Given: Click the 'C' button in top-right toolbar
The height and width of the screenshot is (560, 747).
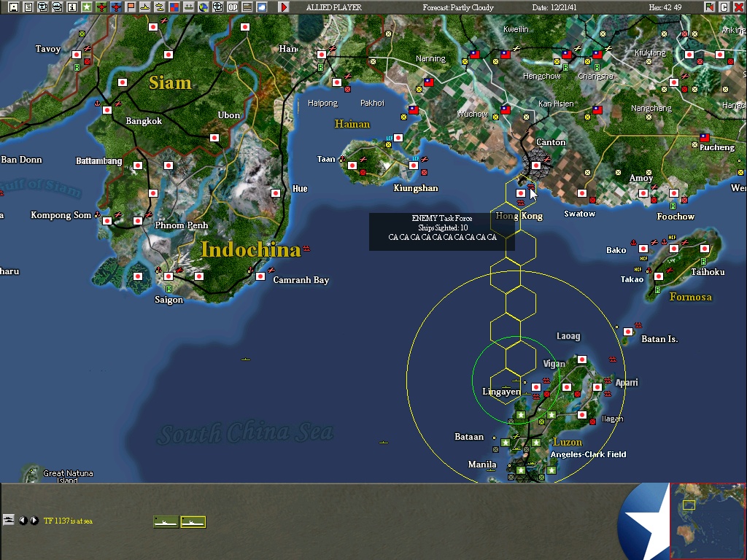Looking at the screenshot, I should click(724, 7).
